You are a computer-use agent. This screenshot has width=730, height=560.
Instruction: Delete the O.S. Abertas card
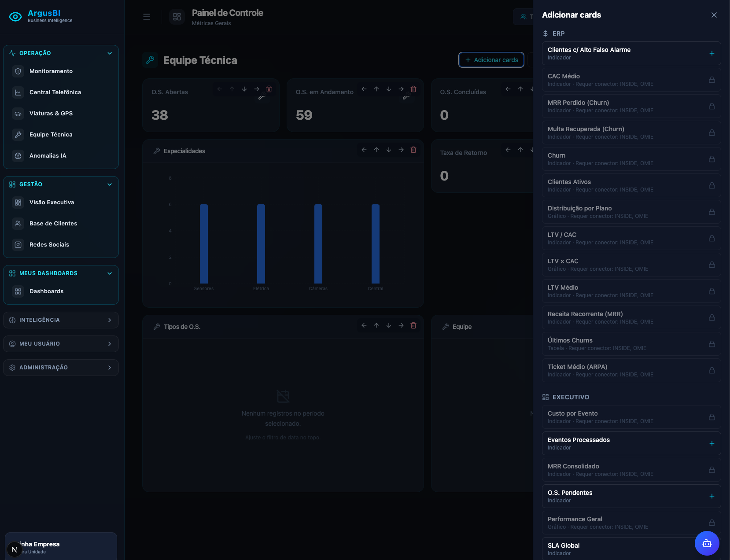click(269, 89)
